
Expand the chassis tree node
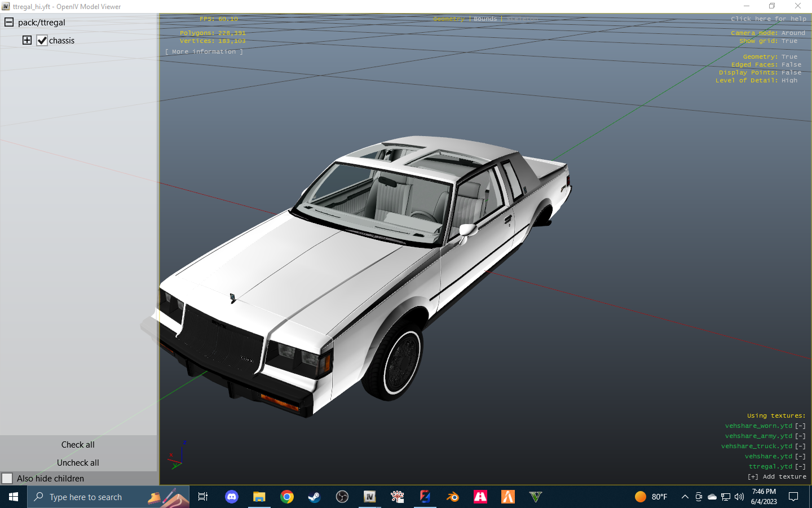(27, 40)
